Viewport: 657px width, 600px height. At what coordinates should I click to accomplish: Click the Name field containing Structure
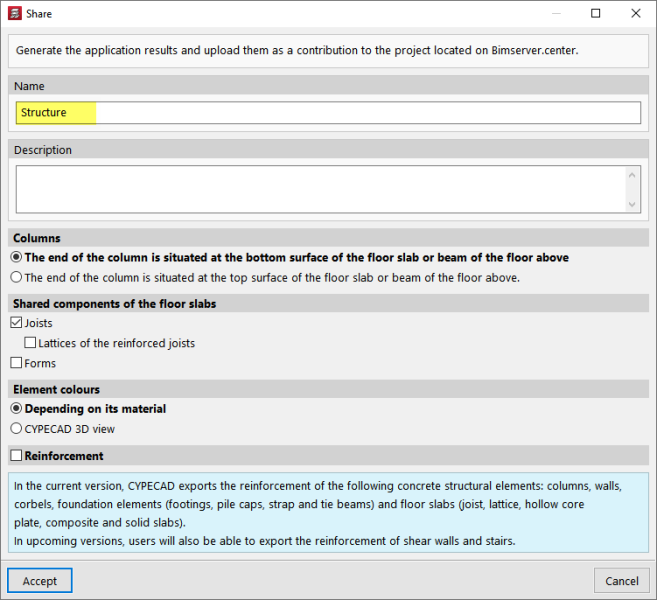tap(328, 113)
